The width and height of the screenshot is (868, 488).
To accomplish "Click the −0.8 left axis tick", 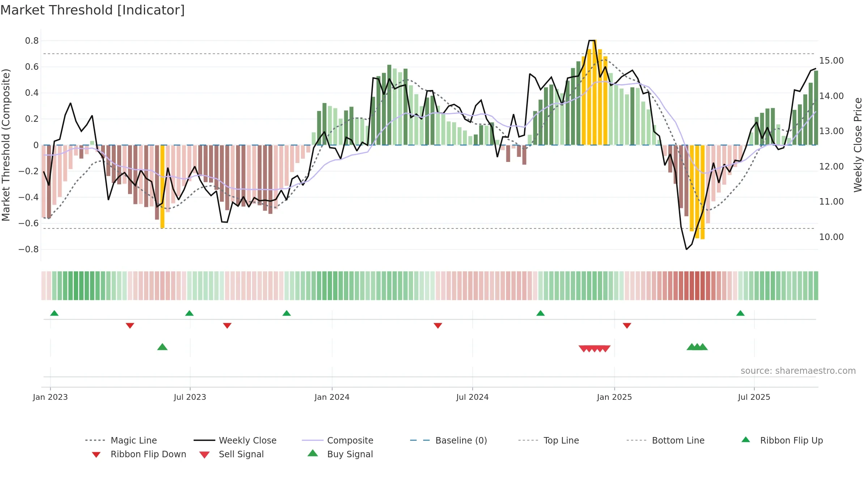I will point(29,249).
